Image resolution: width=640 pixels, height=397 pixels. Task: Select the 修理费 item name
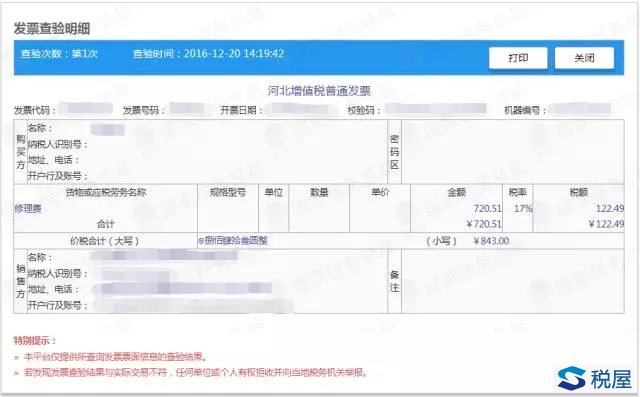coord(28,208)
